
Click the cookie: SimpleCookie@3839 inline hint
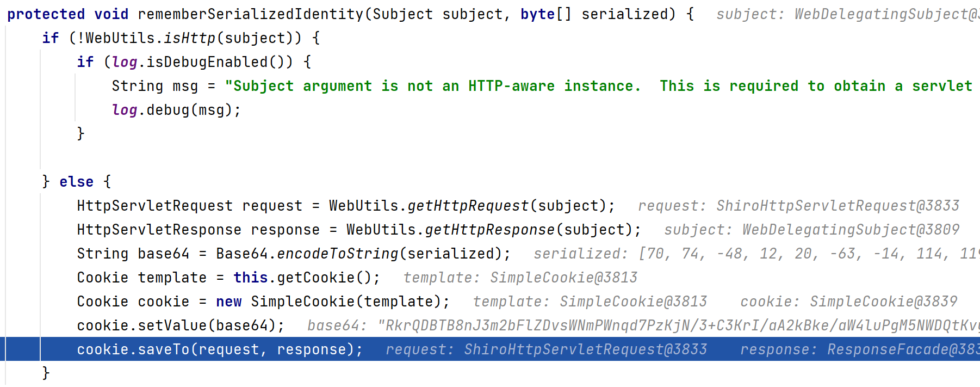click(x=848, y=302)
